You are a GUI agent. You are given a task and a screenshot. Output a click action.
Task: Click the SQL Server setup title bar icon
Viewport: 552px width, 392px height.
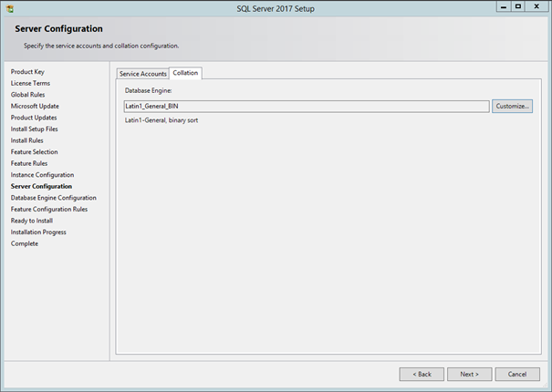[x=10, y=9]
